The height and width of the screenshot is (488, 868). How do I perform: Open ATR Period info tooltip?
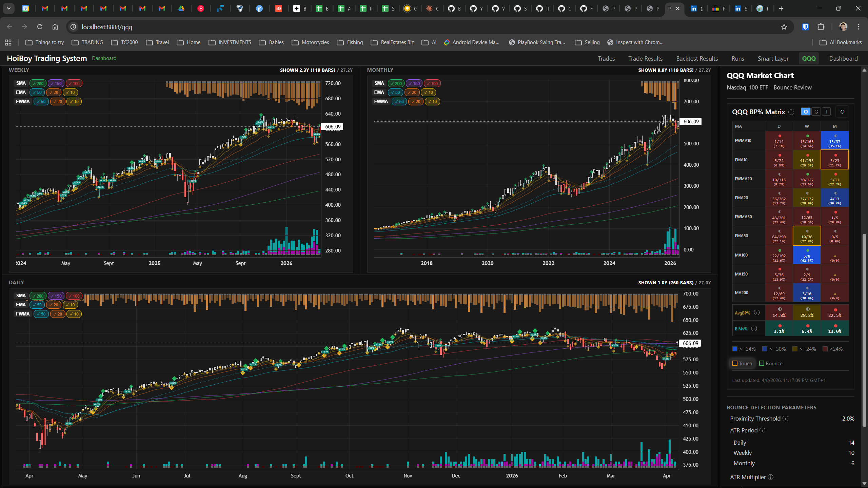763,430
